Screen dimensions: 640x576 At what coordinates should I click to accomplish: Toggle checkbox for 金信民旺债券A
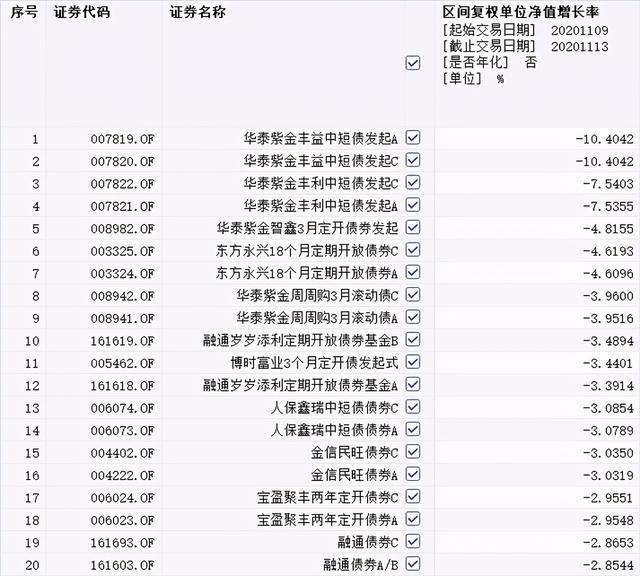click(413, 474)
